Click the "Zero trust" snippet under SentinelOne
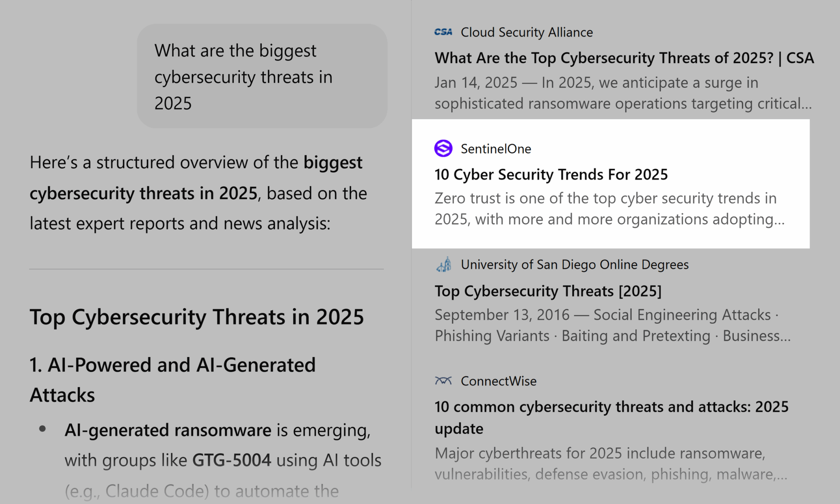Viewport: 840px width, 504px height. click(x=609, y=209)
